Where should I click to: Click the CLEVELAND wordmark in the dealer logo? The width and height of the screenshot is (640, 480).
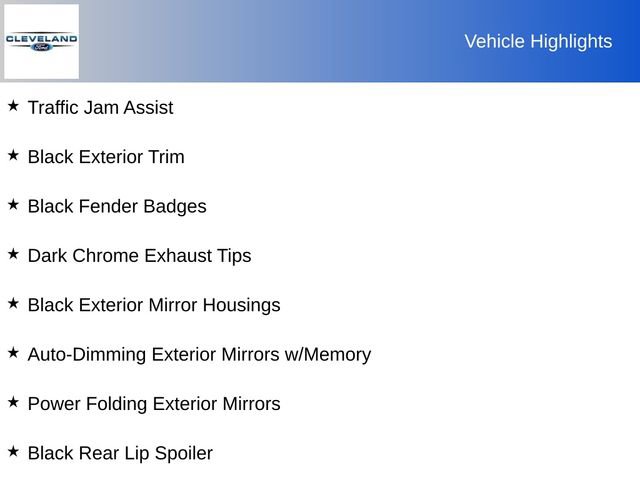click(x=41, y=39)
